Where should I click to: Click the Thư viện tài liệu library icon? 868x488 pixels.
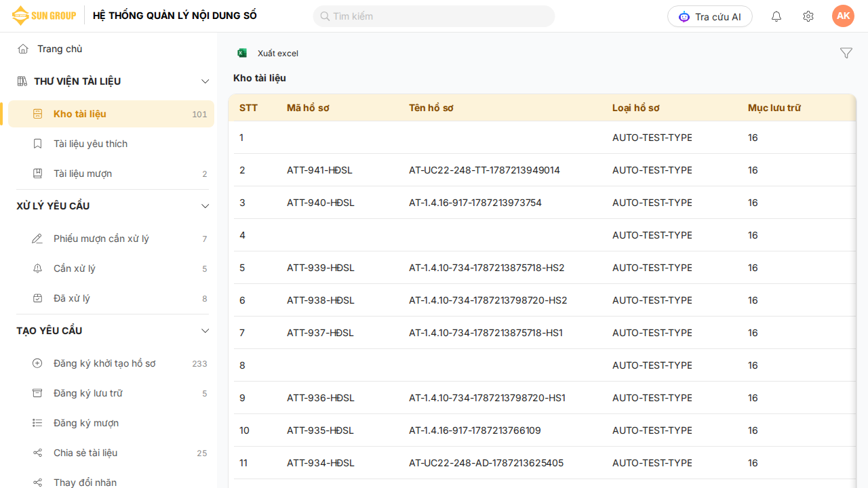[x=22, y=81]
